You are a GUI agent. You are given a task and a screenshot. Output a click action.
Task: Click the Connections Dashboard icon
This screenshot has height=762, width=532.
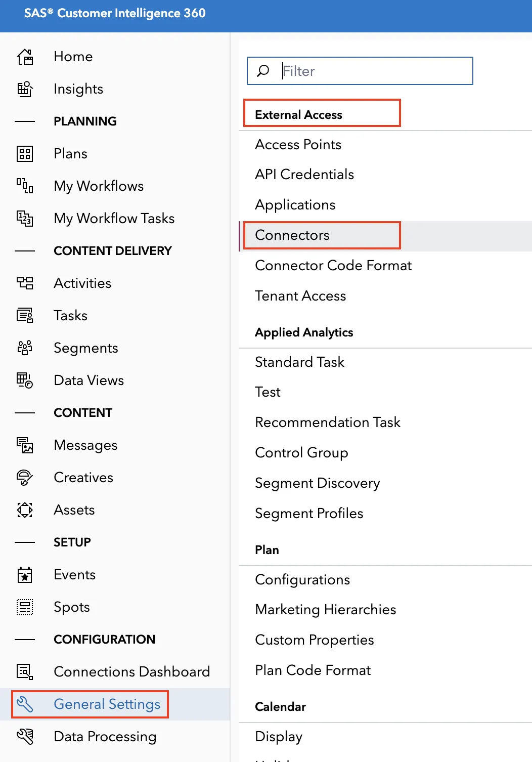[25, 672]
